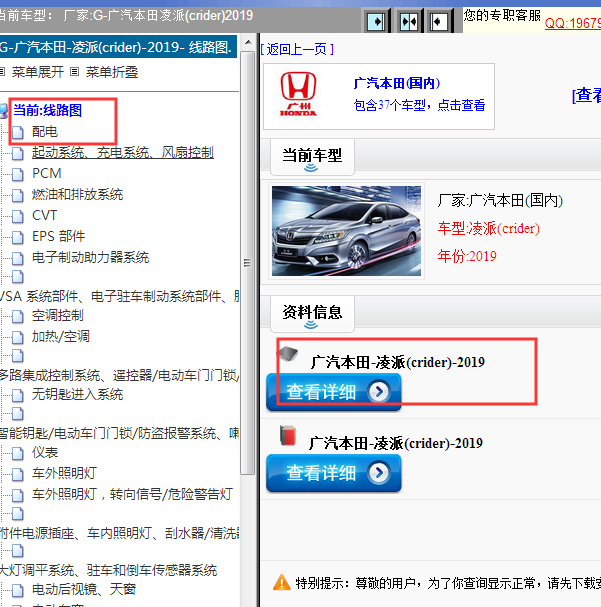601x607 pixels.
Task: Click the 当前:线路图 root node icon
Action: (3, 111)
